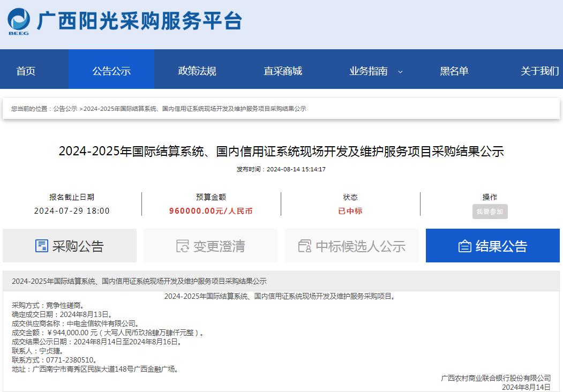
Task: Click the budget 960000.00元/人民币 value
Action: tap(211, 211)
